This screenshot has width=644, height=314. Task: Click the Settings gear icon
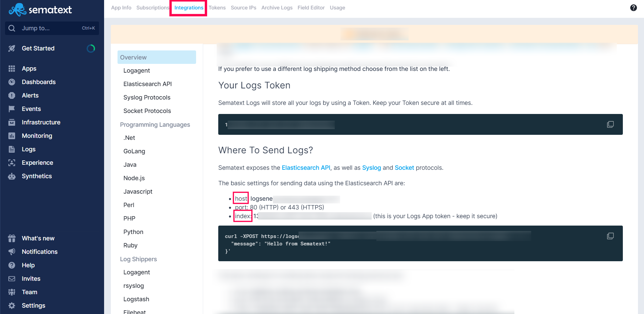pos(12,306)
